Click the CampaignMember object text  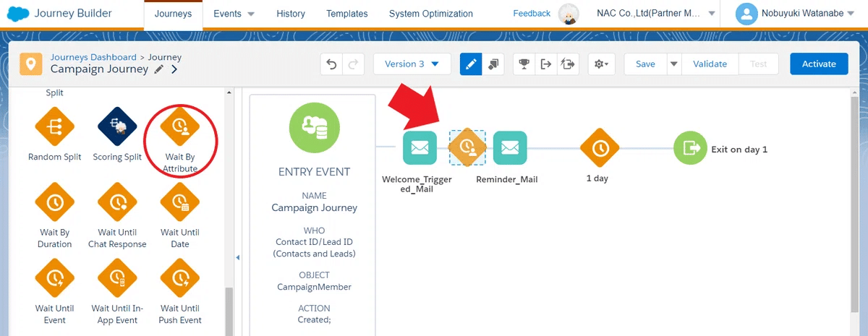pyautogui.click(x=314, y=287)
